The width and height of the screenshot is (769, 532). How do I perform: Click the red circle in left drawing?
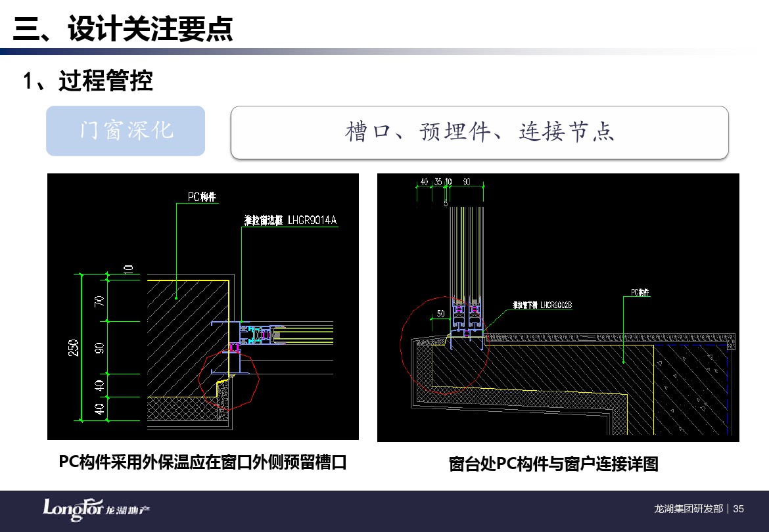click(x=229, y=380)
